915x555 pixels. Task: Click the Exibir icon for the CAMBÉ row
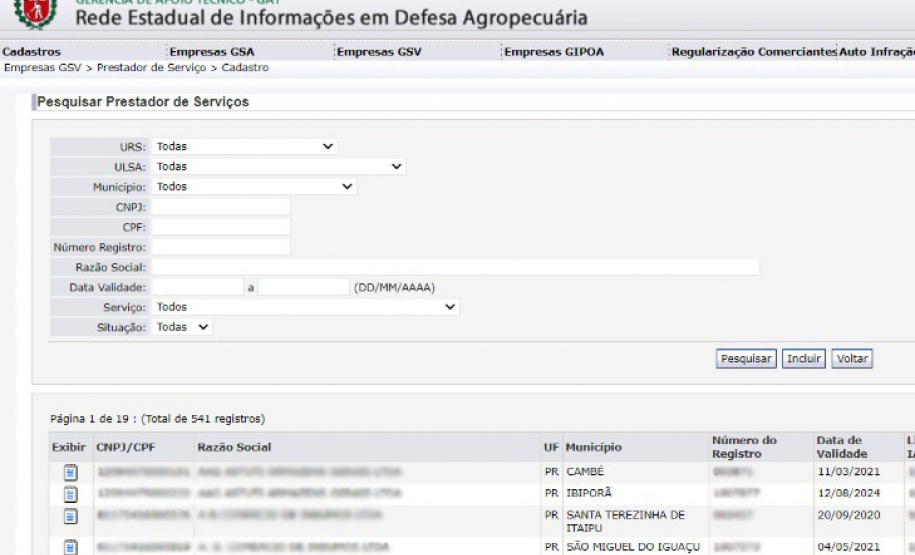pyautogui.click(x=71, y=472)
